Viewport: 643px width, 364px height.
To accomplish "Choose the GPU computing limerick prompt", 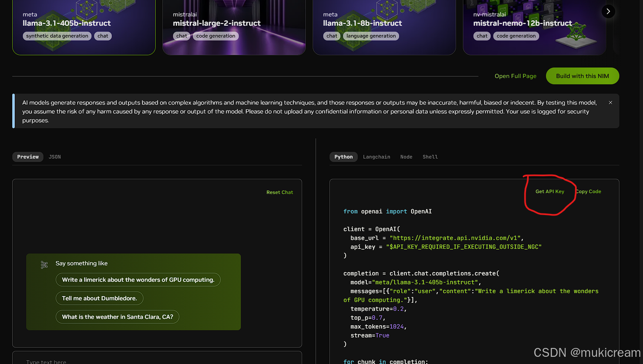I will click(138, 280).
